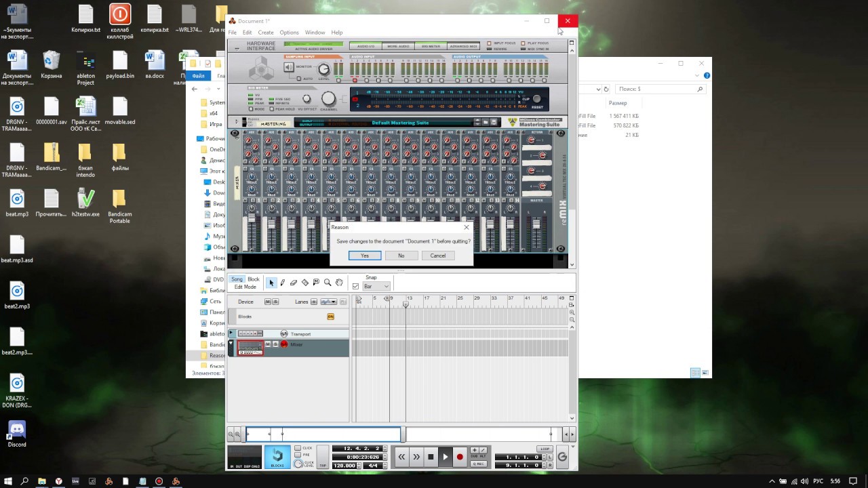868x488 pixels.
Task: Collapse the Mixer track disclosure triangle
Action: (x=232, y=344)
